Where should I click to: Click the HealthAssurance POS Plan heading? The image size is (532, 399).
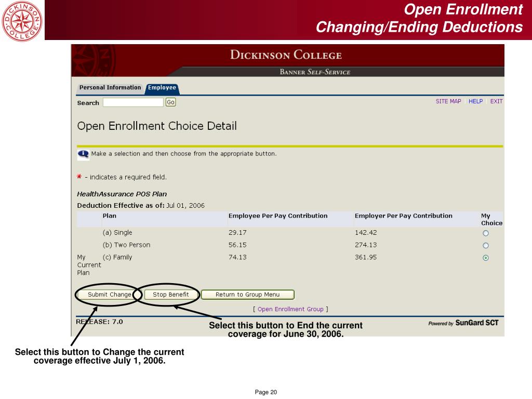click(x=122, y=194)
